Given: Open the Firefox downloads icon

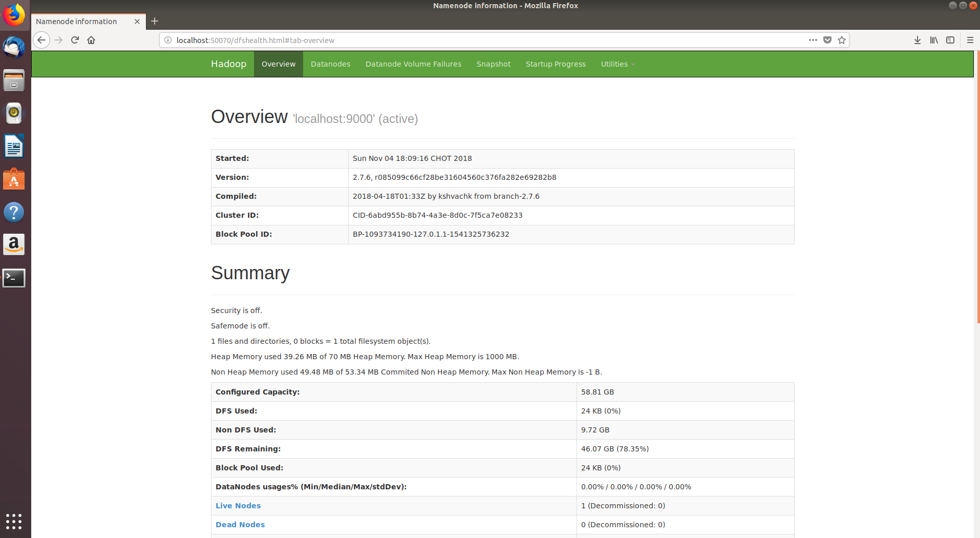Looking at the screenshot, I should coord(918,40).
